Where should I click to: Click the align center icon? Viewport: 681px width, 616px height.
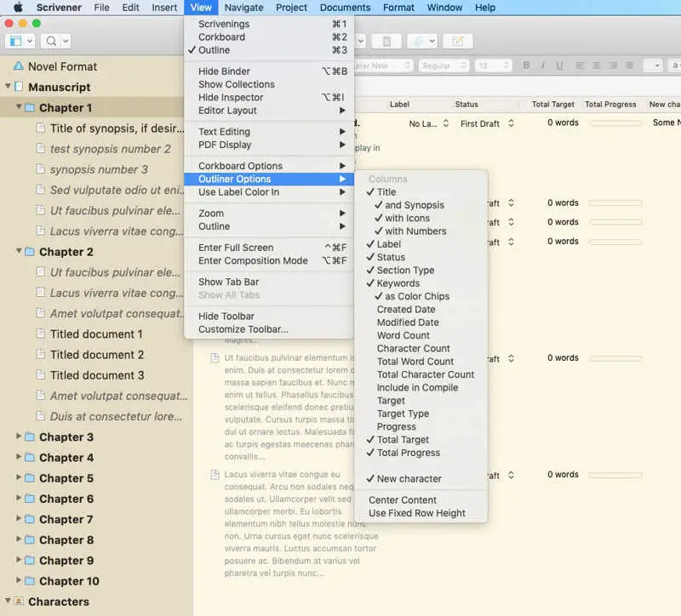tap(597, 66)
